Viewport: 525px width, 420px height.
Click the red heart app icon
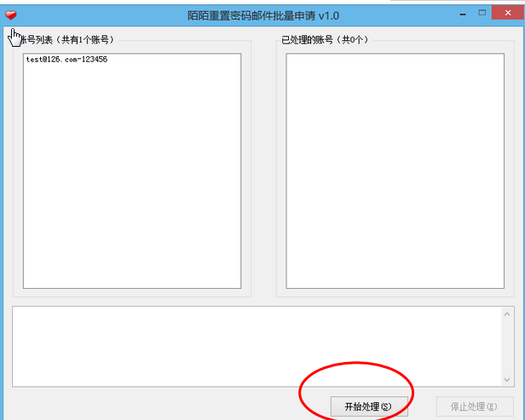(x=11, y=15)
